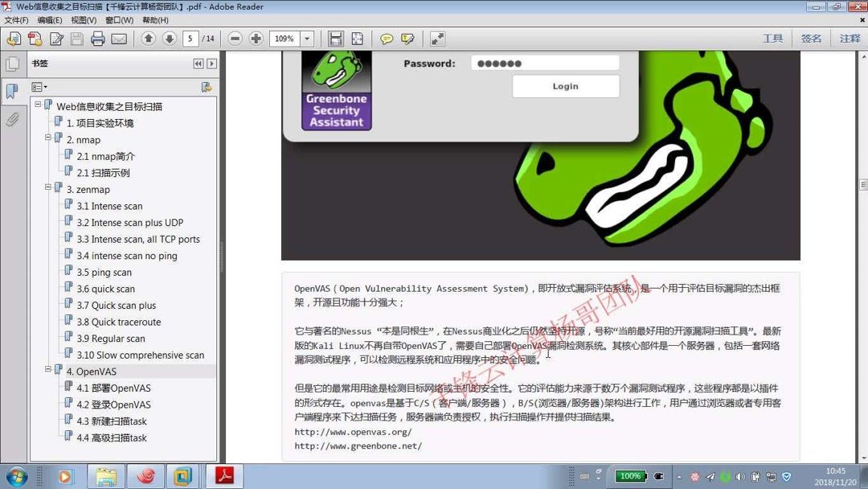Image resolution: width=868 pixels, height=489 pixels.
Task: Open the Print dialog icon
Action: click(96, 38)
